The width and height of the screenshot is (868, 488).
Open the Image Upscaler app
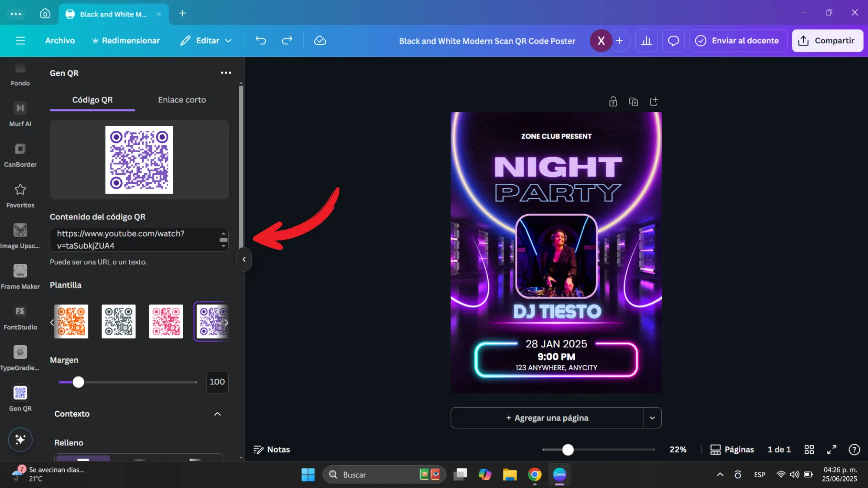(20, 236)
